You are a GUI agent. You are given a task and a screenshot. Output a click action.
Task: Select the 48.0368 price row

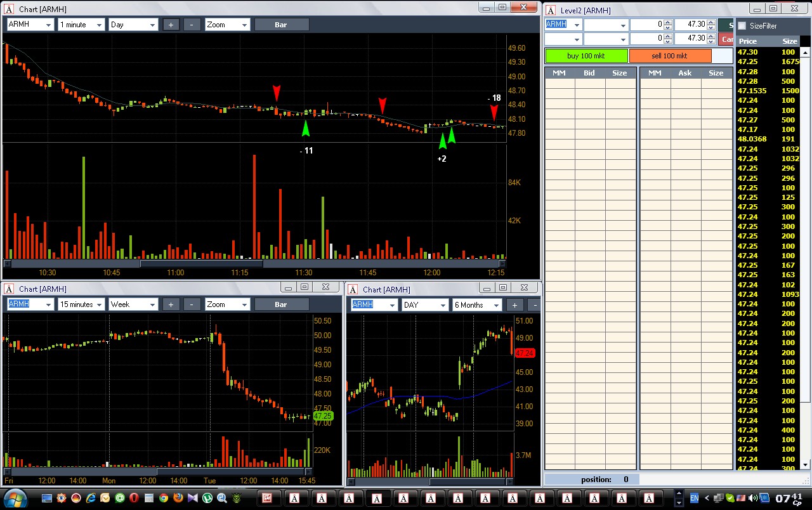pyautogui.click(x=768, y=139)
